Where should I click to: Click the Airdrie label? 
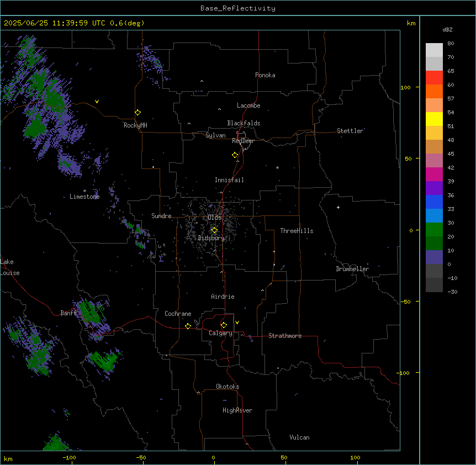coord(223,297)
